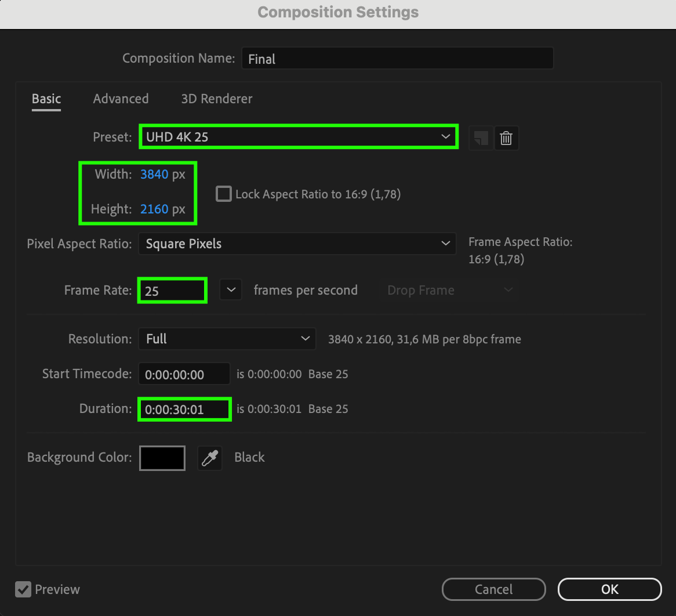Click the save preset icon

click(x=481, y=138)
